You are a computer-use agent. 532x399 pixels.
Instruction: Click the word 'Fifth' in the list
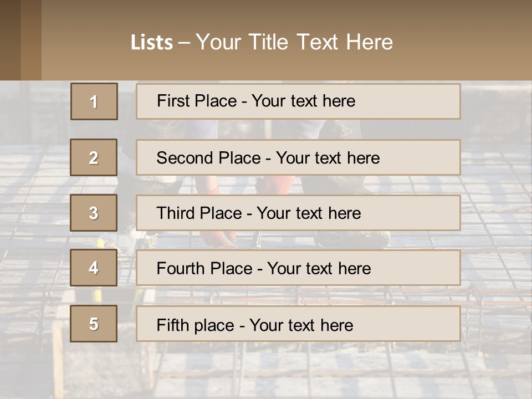click(172, 325)
